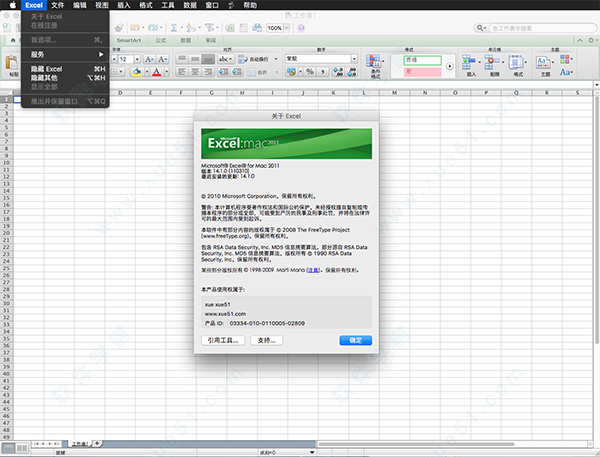
Task: Click the purple Help question mark icon
Action: (301, 28)
